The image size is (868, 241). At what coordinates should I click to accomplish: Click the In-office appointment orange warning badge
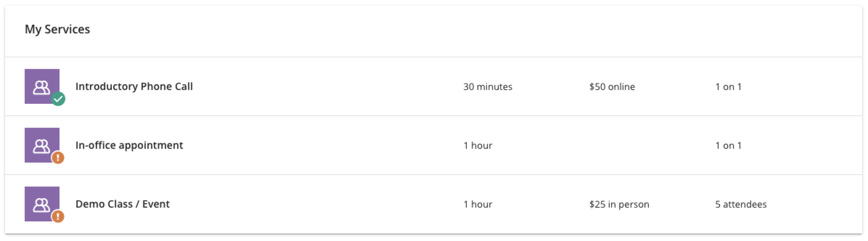[58, 158]
